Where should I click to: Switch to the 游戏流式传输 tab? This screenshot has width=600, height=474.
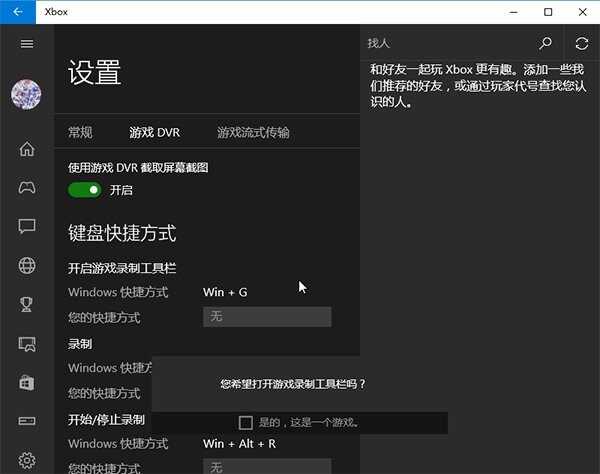(253, 132)
